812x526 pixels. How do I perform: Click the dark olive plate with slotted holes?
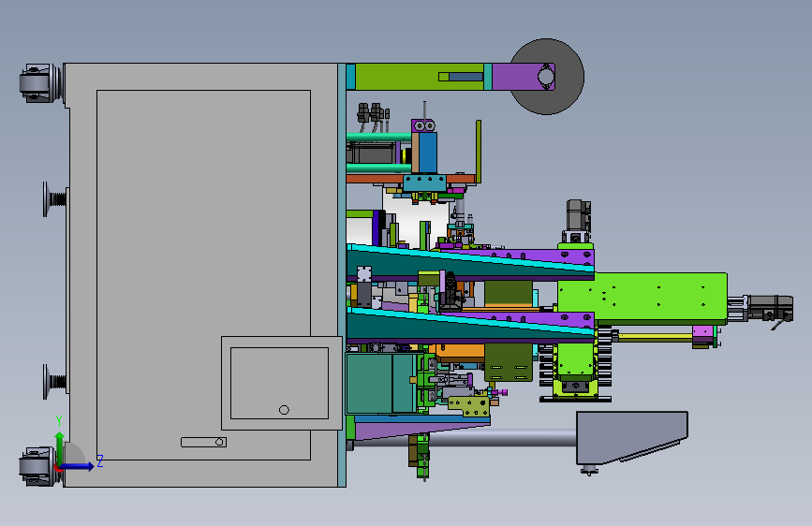(508, 362)
